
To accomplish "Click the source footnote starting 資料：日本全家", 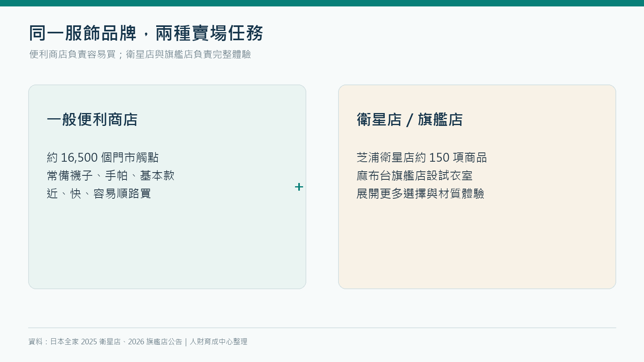I will pos(138,341).
